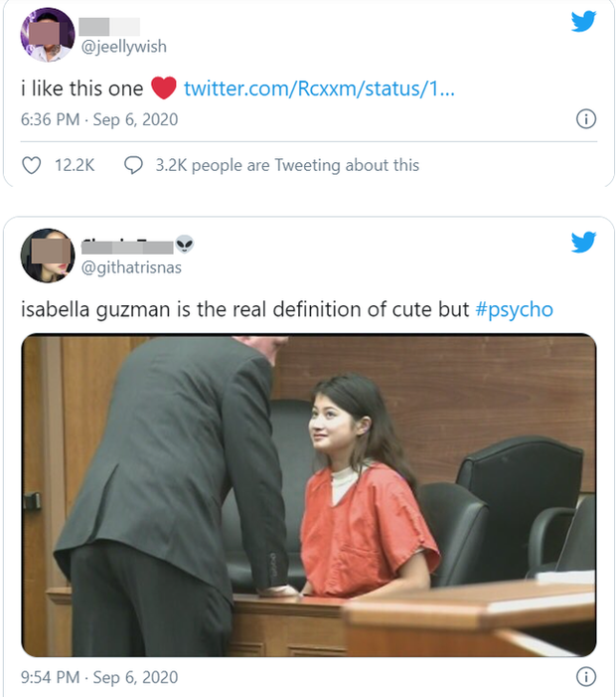The image size is (616, 697).
Task: Open the info icon beside 6:36 PM timestamp
Action: coord(586,119)
